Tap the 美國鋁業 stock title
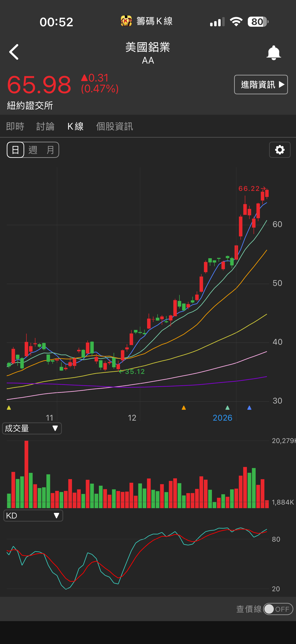296x644 pixels. [x=148, y=47]
